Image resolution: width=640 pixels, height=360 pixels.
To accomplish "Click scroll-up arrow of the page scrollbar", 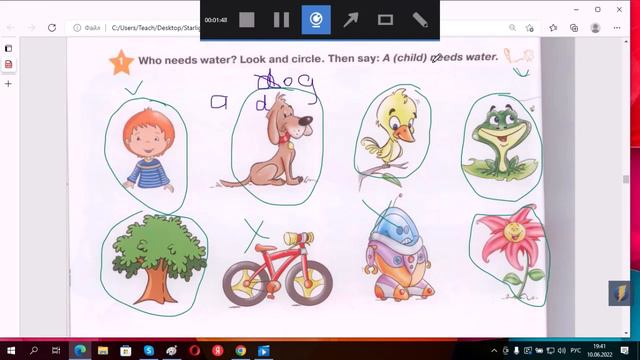I will tap(626, 42).
